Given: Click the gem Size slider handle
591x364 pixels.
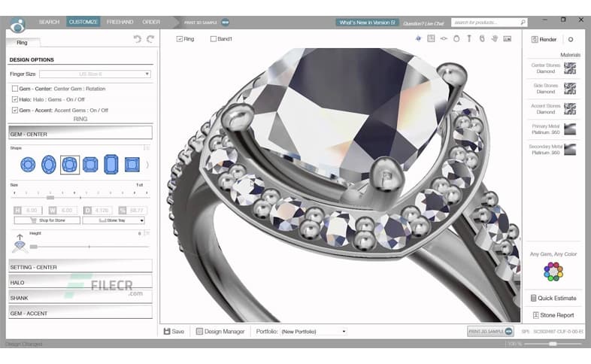Looking at the screenshot, I should pos(50,198).
